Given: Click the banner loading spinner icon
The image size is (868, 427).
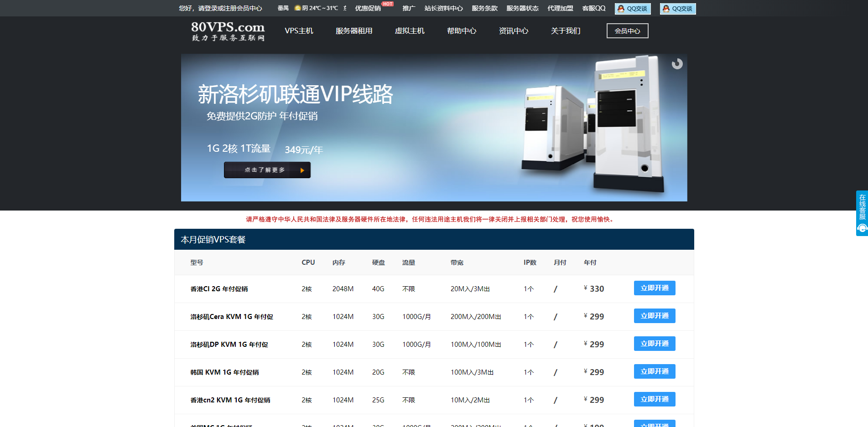Looking at the screenshot, I should click(x=677, y=64).
